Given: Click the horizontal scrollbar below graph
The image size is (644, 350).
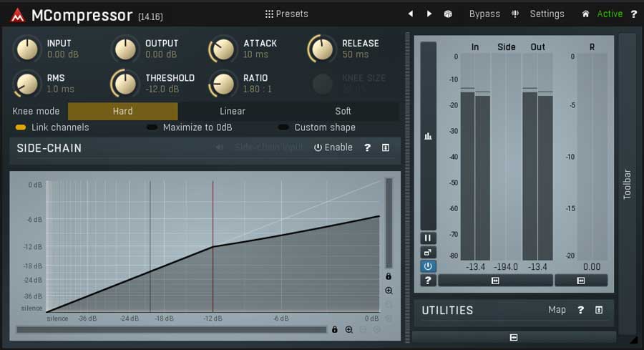Looking at the screenshot, I should (171, 329).
